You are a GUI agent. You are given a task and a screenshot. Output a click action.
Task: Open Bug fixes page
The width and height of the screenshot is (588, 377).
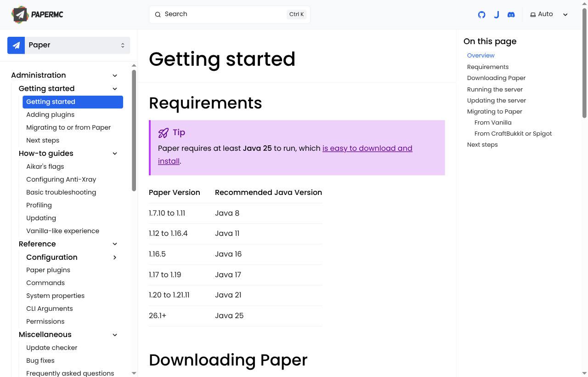point(40,361)
